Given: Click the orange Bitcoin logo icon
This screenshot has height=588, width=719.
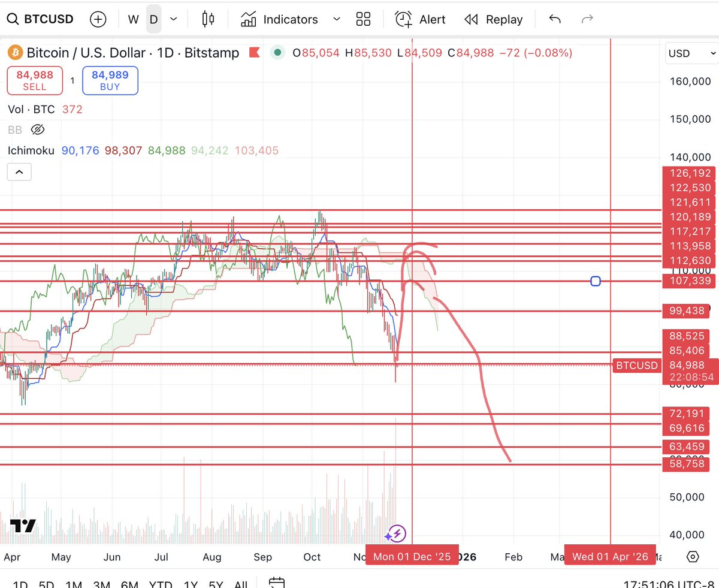Looking at the screenshot, I should tap(15, 53).
